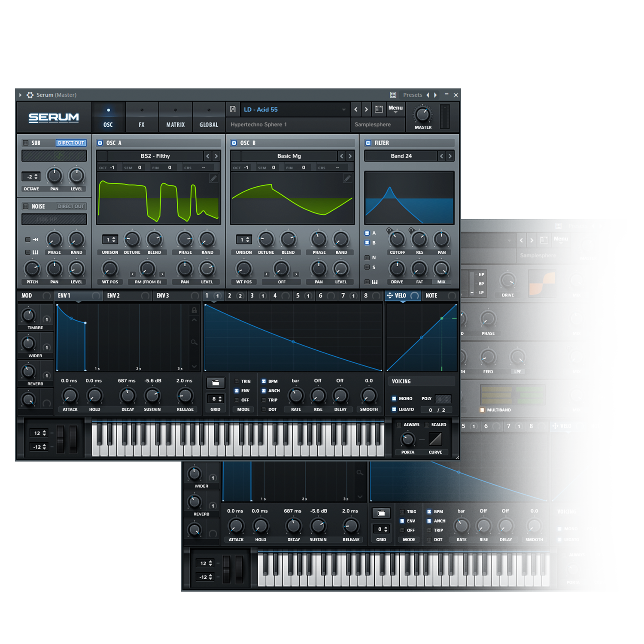Click the SUB DIRECT OUT button
The width and height of the screenshot is (644, 644).
coord(71,143)
